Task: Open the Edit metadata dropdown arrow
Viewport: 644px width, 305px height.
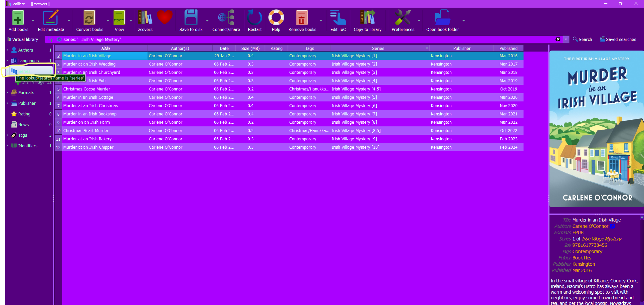Action: coord(69,21)
